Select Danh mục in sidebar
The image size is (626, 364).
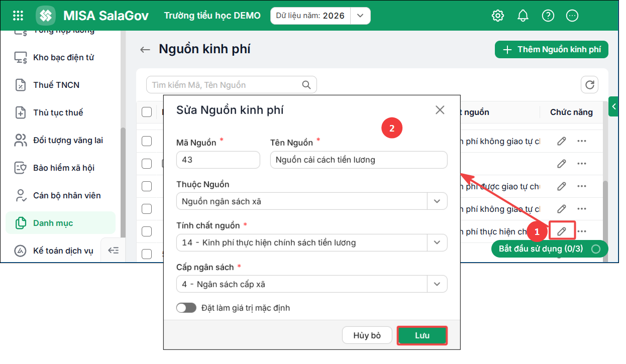pos(61,223)
